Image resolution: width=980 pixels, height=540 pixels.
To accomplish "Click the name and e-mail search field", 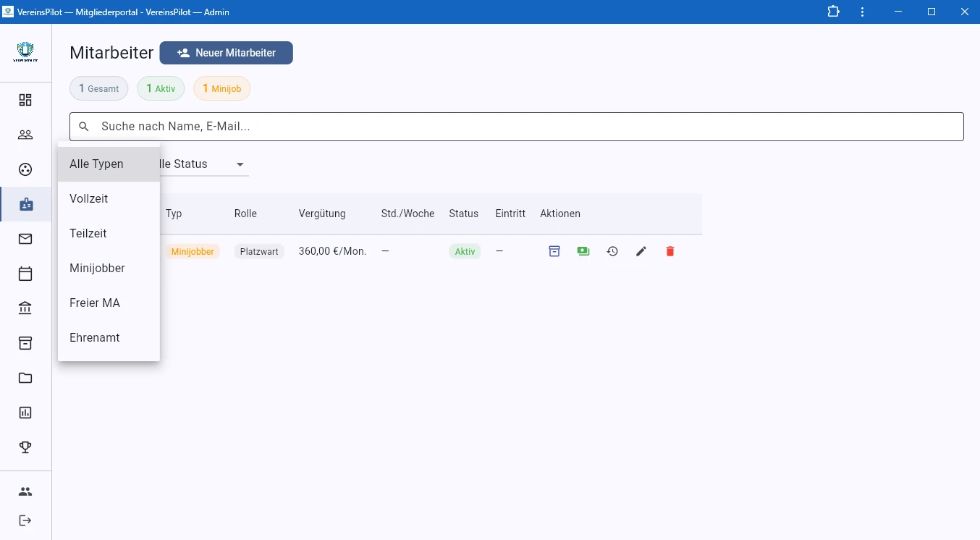I will click(x=516, y=127).
